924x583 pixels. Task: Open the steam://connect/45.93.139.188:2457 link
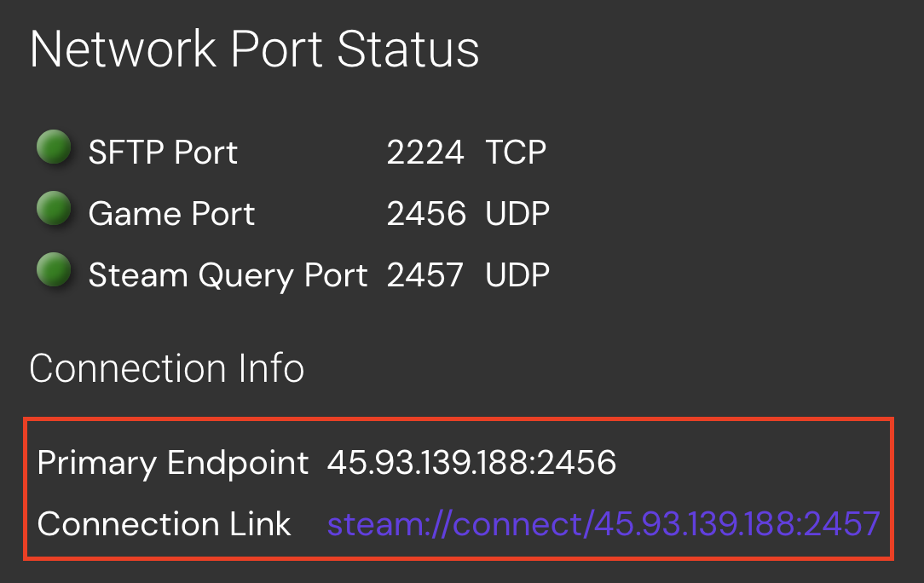[x=603, y=524]
